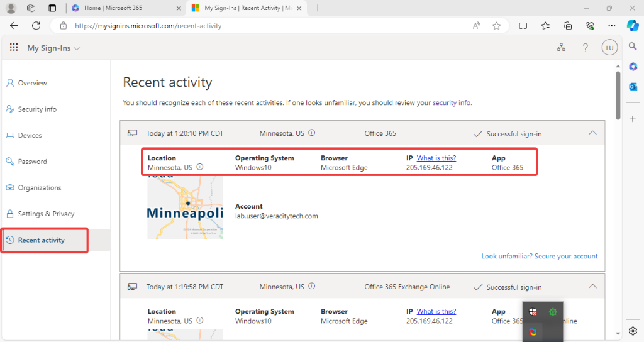Refresh the page with reload button
The width and height of the screenshot is (644, 342).
coord(36,26)
